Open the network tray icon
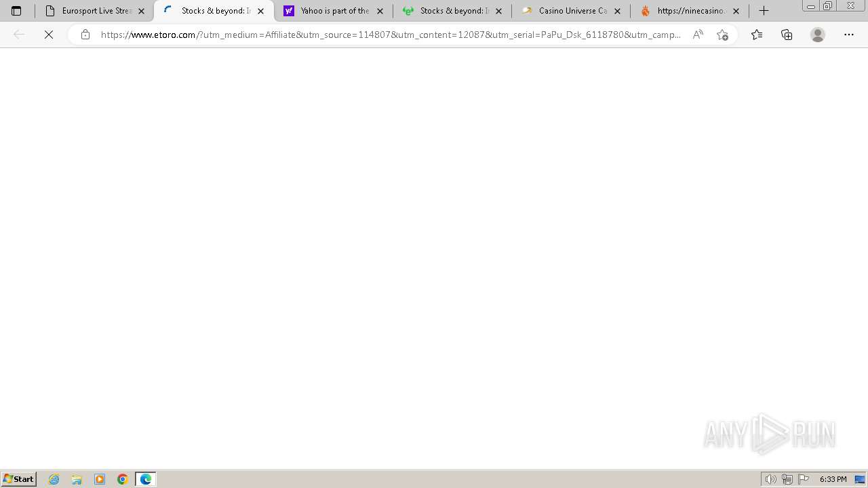 click(x=787, y=479)
